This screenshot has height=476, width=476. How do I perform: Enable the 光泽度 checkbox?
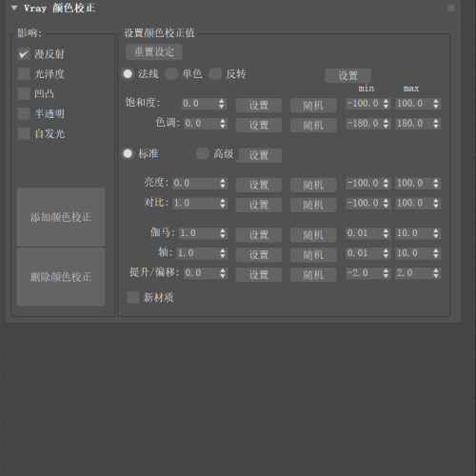coord(24,74)
